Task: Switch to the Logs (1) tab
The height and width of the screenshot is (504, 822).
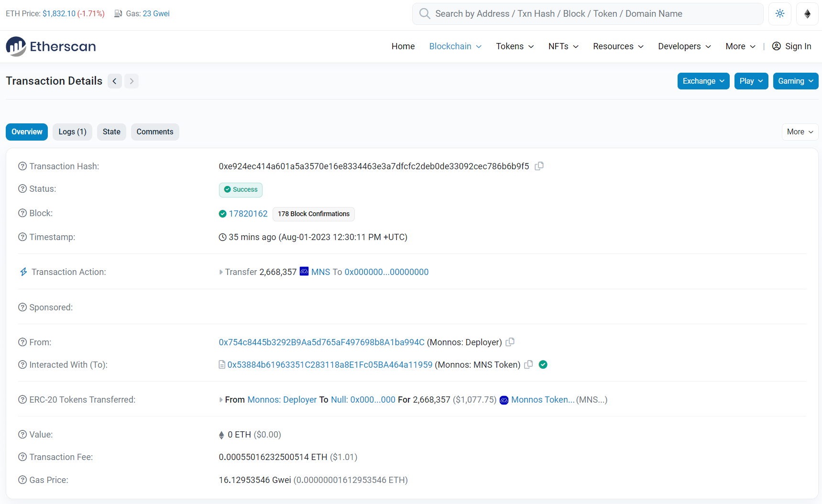Action: tap(72, 132)
